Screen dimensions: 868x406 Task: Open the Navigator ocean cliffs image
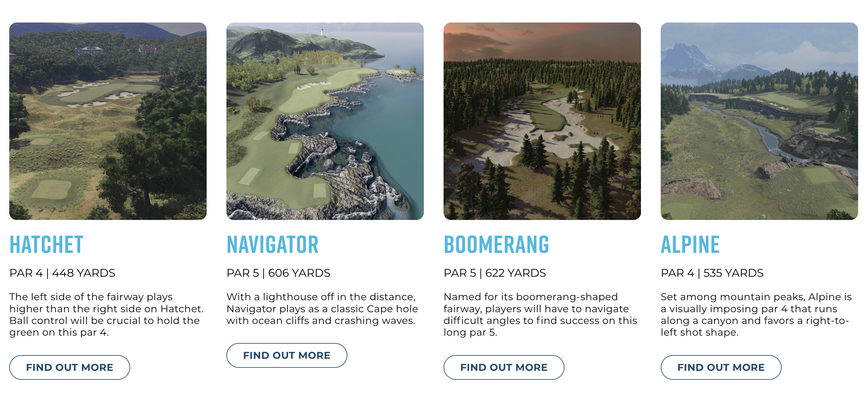pyautogui.click(x=325, y=121)
